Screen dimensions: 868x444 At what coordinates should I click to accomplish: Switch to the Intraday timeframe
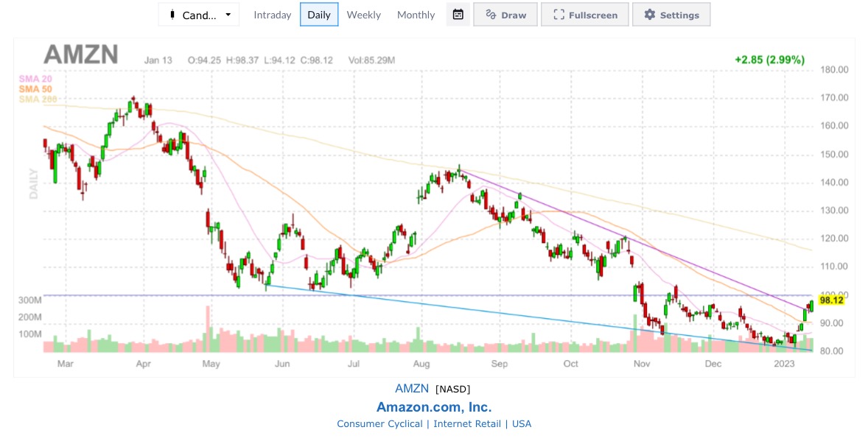(273, 15)
